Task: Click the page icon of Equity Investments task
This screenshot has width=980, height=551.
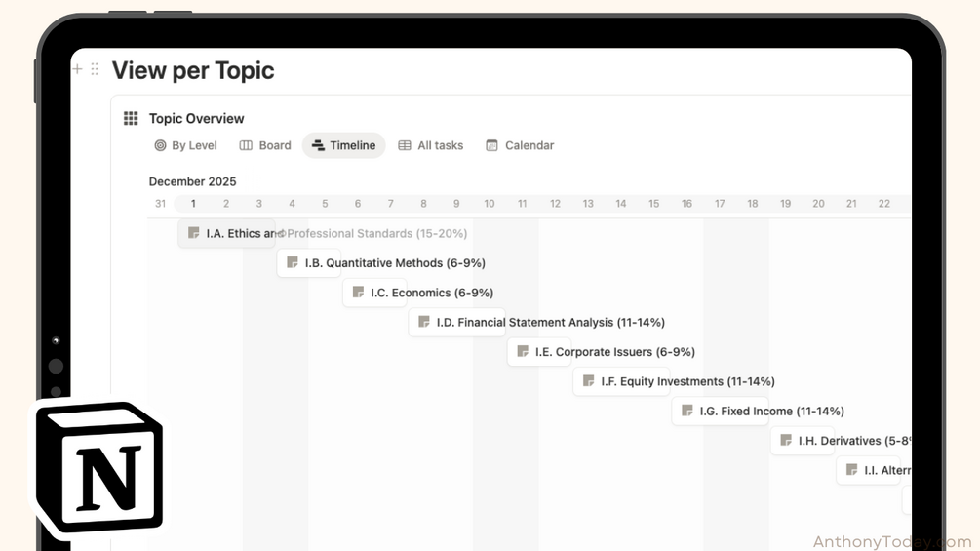Action: (588, 381)
